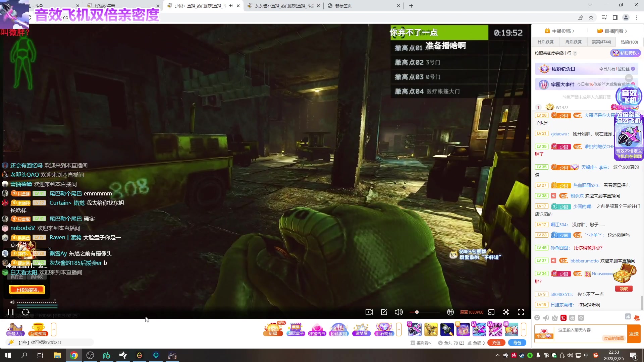Bookmark this page star icon
The height and width of the screenshot is (362, 644).
[591, 17]
